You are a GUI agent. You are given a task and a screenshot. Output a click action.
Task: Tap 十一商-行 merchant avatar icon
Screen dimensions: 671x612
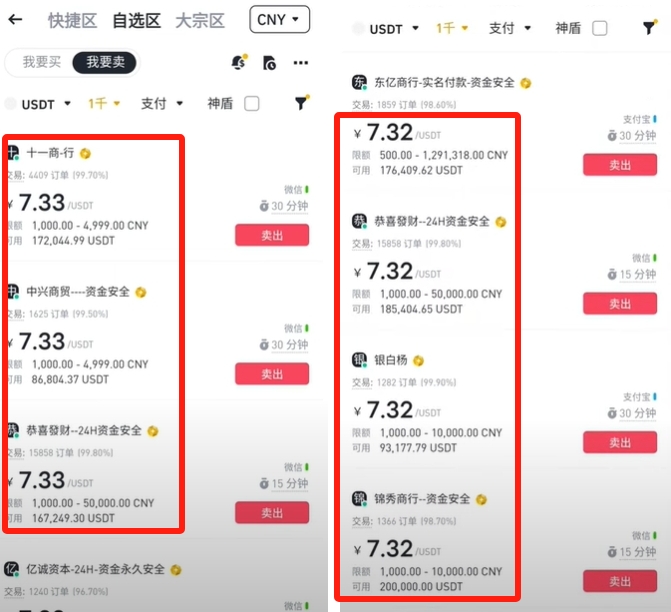tap(13, 152)
